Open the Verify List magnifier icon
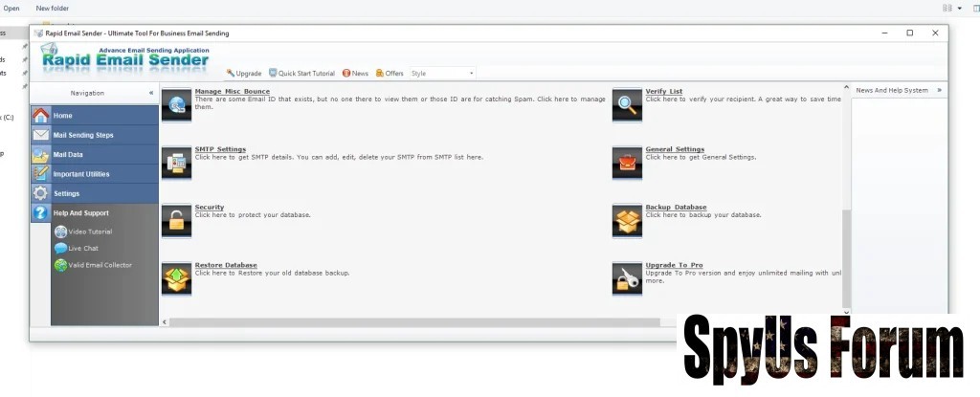Image resolution: width=980 pixels, height=397 pixels. (x=627, y=105)
